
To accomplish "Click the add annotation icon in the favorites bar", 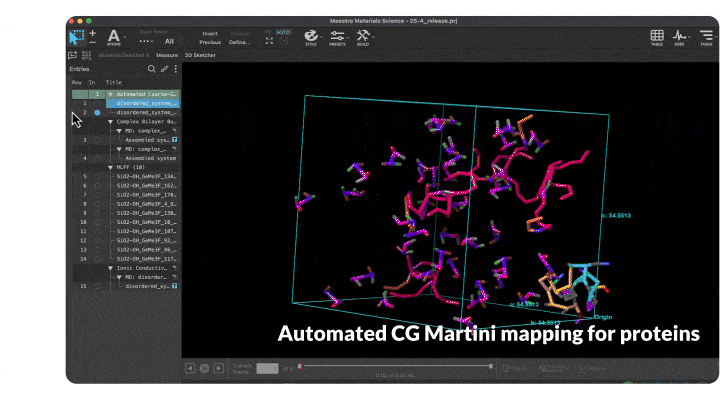I will tap(73, 55).
